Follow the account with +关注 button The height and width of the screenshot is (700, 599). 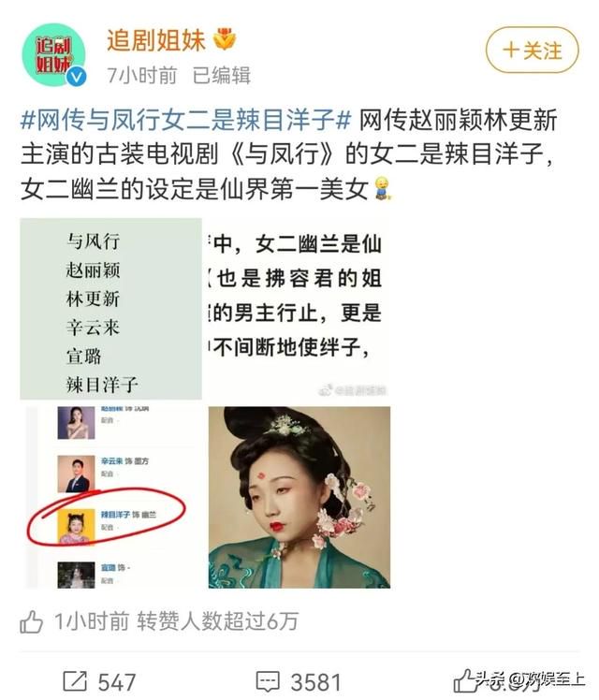(x=532, y=50)
